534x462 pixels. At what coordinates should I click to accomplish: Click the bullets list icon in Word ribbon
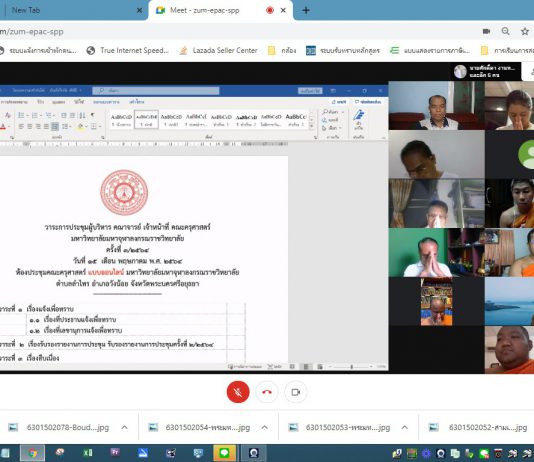pos(21,115)
